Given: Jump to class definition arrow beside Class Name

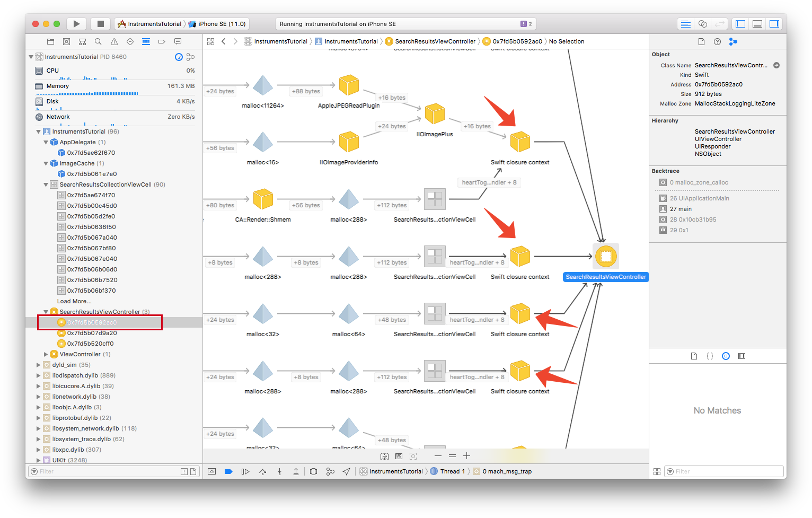Looking at the screenshot, I should 776,65.
